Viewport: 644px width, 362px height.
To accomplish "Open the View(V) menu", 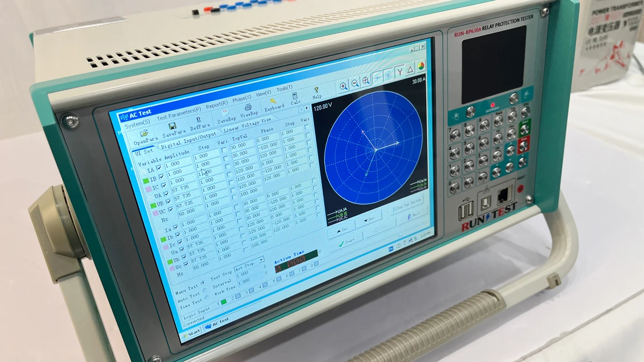I will click(x=263, y=93).
